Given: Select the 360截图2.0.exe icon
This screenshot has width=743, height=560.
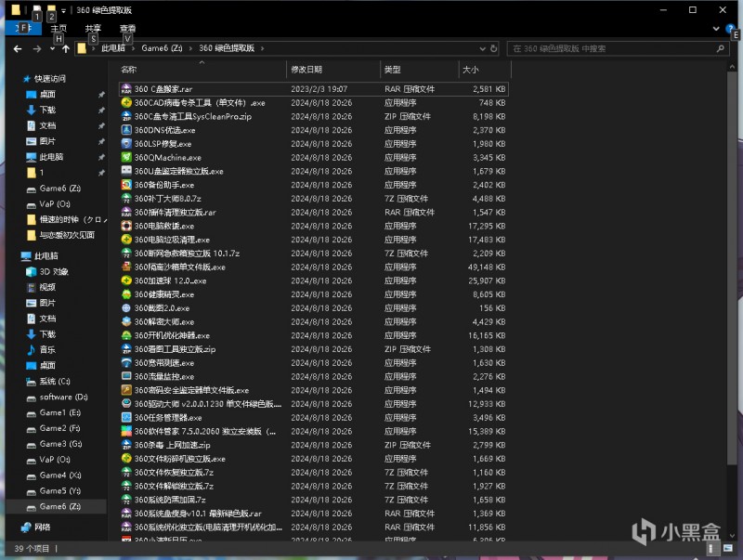Looking at the screenshot, I should [x=126, y=308].
